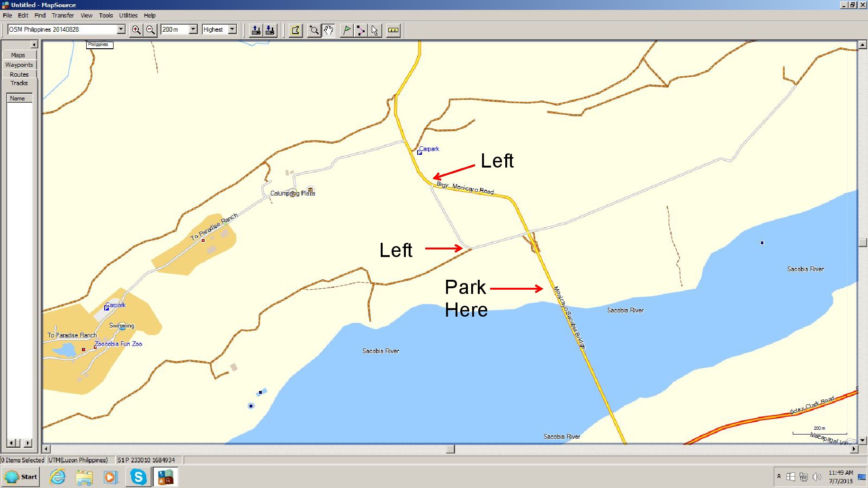Expand the 200 m zoom scale dropdown
This screenshot has width=868, height=488.
(193, 29)
